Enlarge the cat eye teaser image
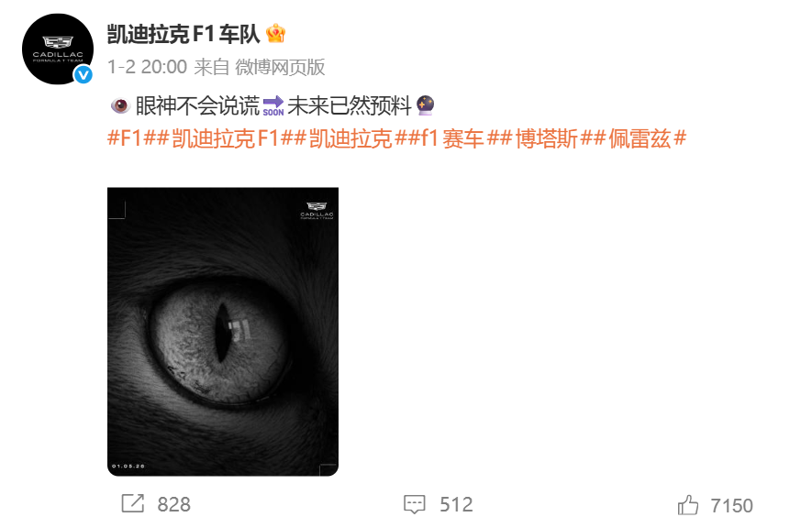The image size is (812, 528). coord(223,332)
